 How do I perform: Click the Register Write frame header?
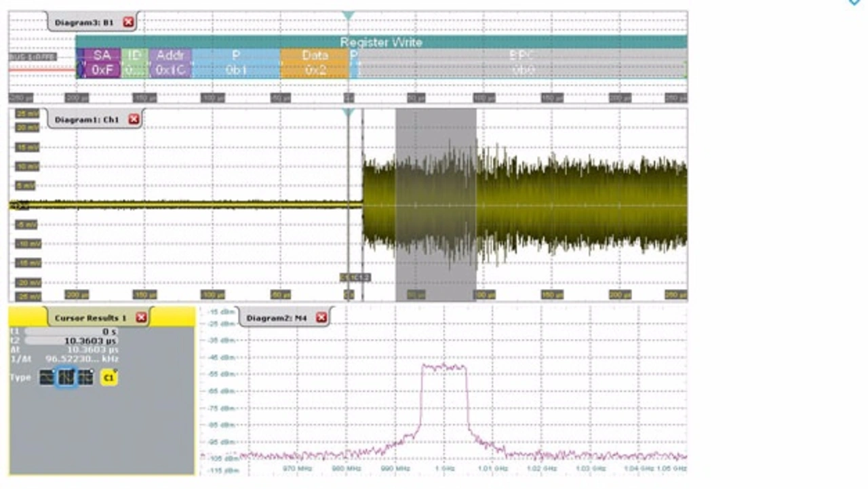click(381, 42)
